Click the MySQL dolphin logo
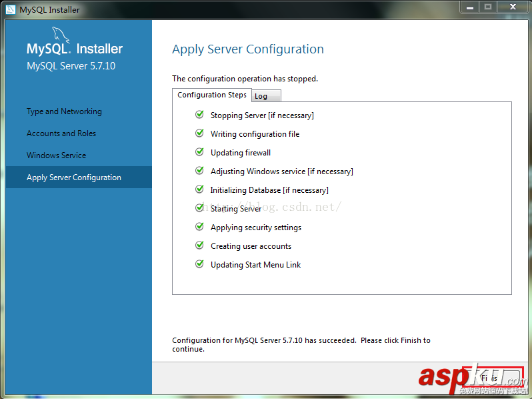Image resolution: width=532 pixels, height=399 pixels. 61,35
